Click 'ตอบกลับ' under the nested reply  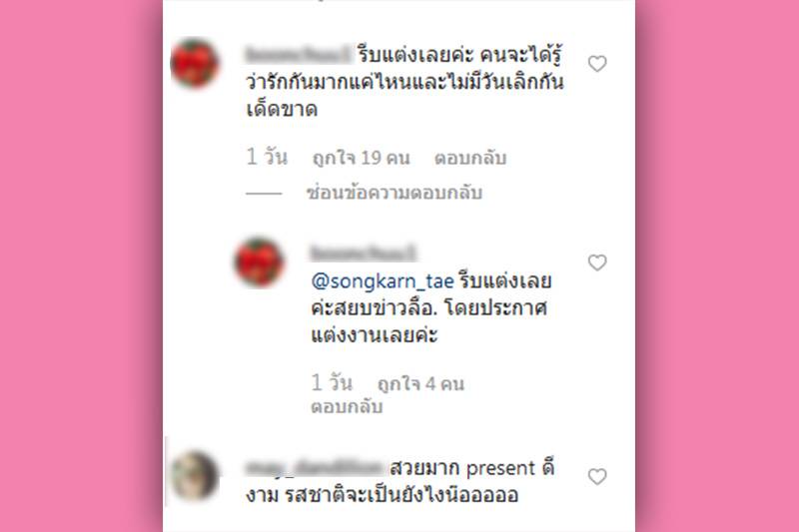pos(347,407)
